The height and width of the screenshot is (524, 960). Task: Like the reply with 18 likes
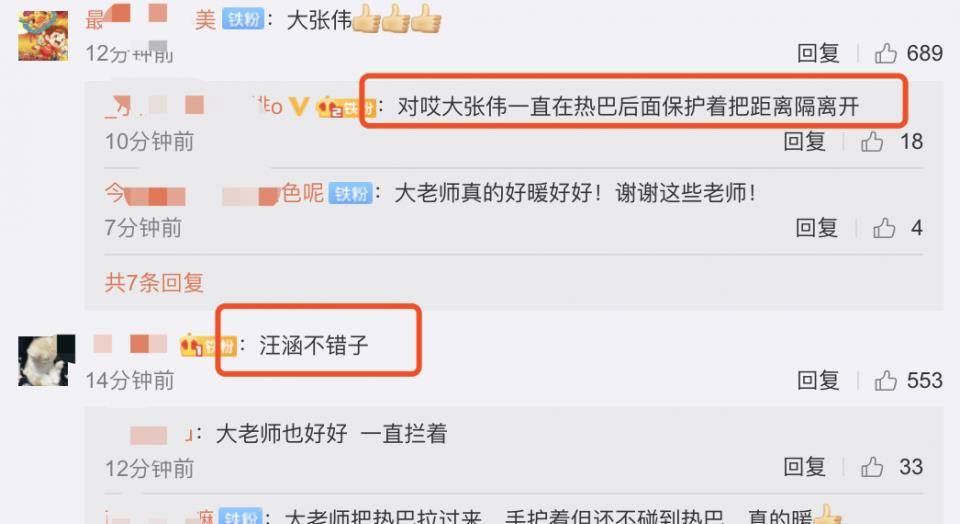(x=872, y=141)
